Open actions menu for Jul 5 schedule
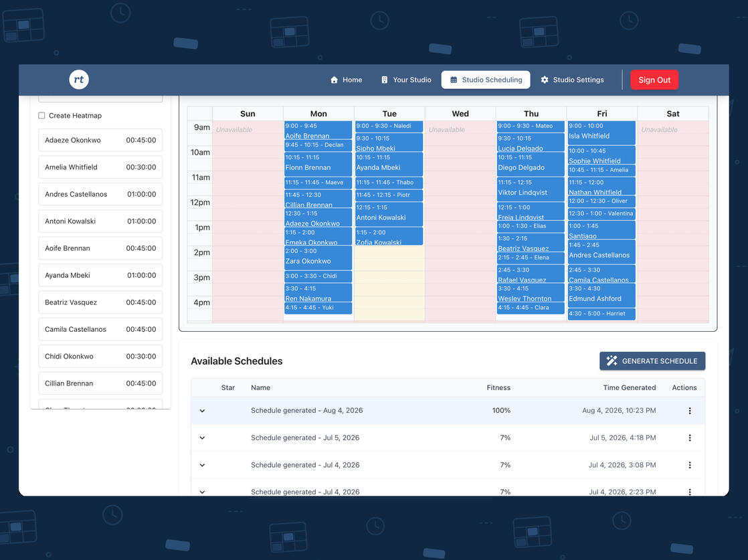 689,438
